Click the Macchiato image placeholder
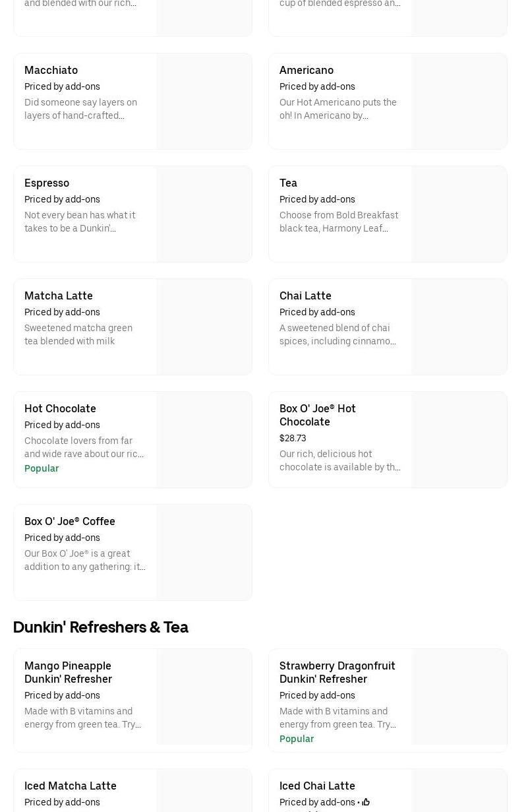530x812 pixels. point(204,102)
